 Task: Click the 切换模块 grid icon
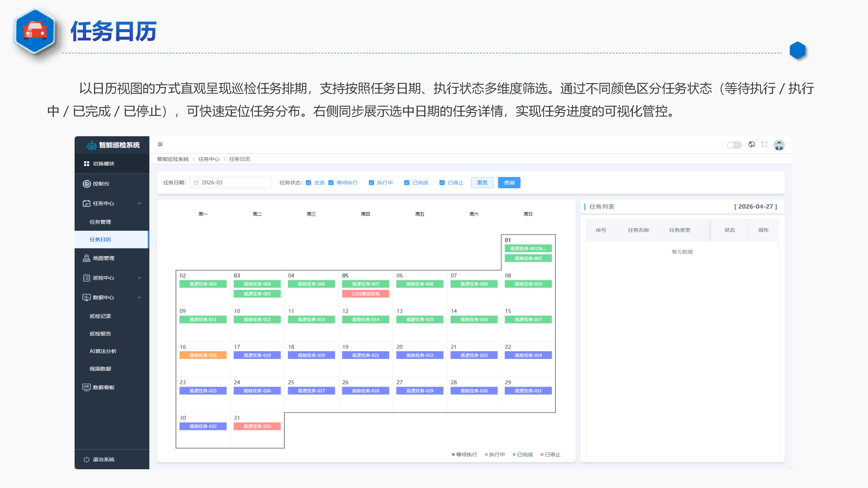tap(87, 164)
